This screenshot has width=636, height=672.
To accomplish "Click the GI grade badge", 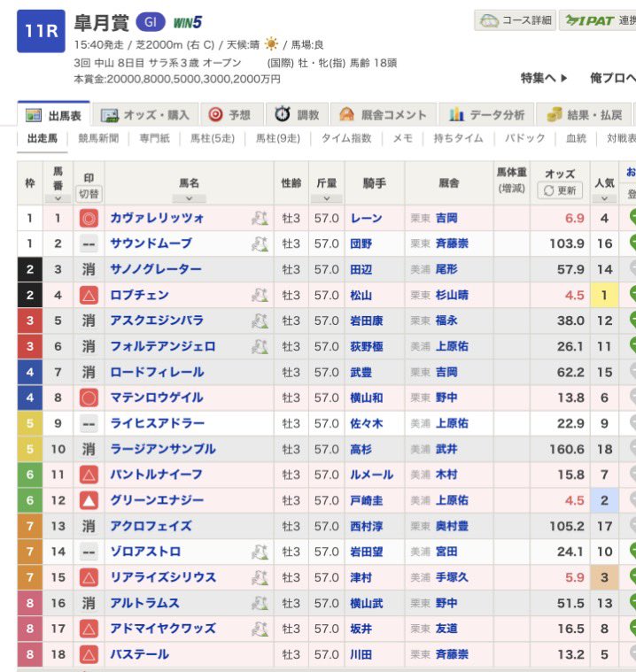I will 151,22.
